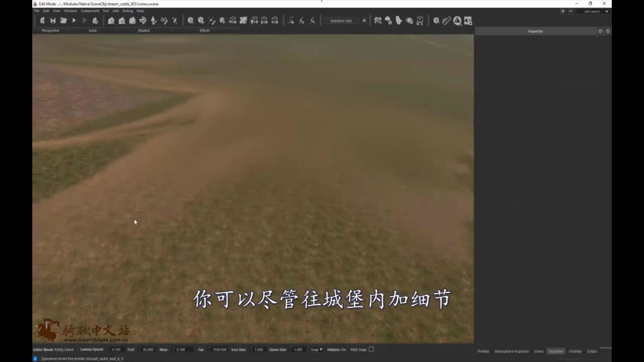Click the Shaded viewport mode button
Image resolution: width=644 pixels, height=362 pixels.
point(144,31)
